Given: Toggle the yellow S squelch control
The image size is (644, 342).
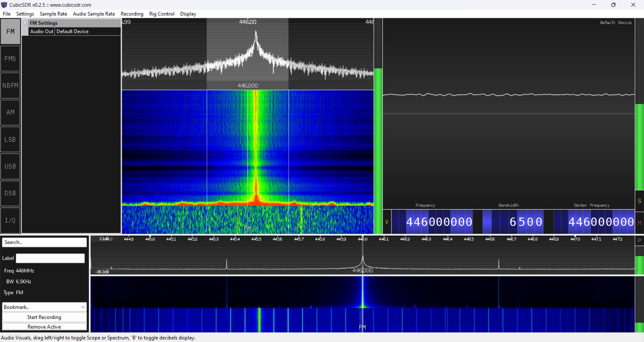Looking at the screenshot, I should point(640,201).
